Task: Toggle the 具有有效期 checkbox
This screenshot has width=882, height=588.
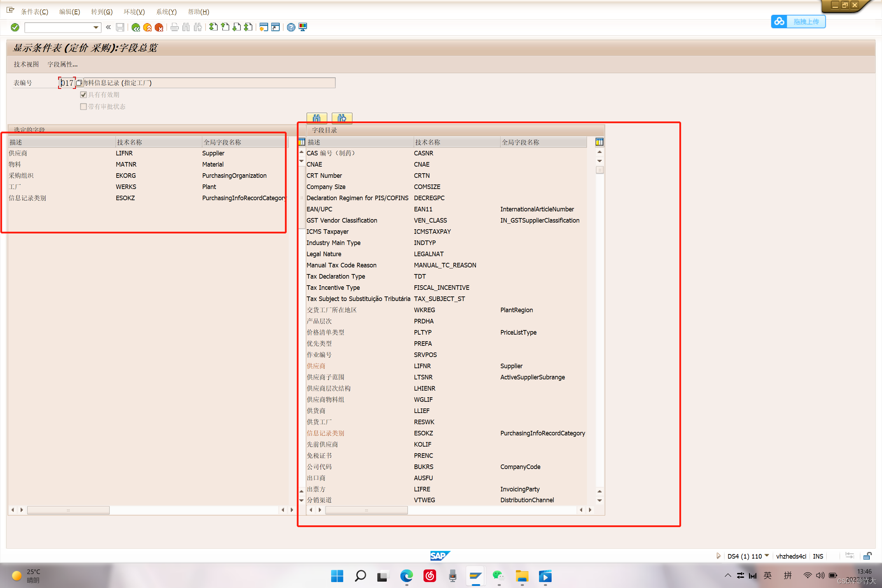Action: tap(84, 95)
